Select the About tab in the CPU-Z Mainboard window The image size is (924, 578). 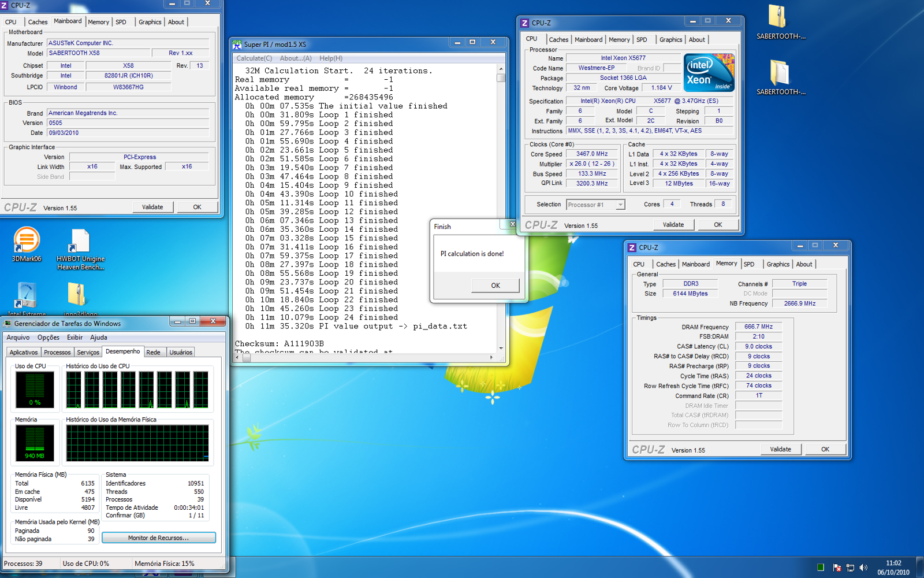click(176, 22)
